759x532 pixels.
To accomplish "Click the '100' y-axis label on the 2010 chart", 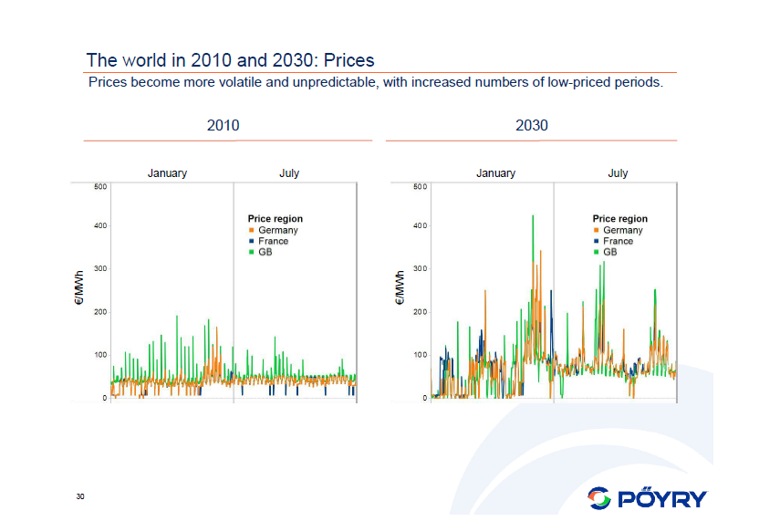I will [x=100, y=355].
